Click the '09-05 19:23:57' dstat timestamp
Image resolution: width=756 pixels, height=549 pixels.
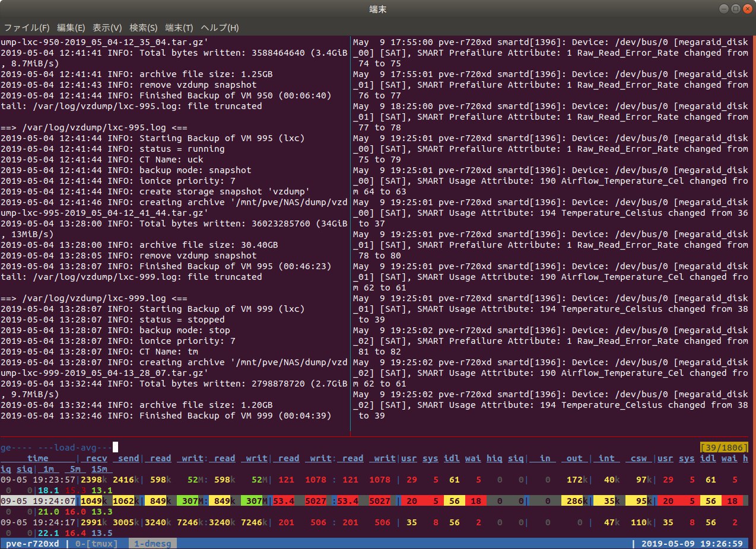click(38, 480)
